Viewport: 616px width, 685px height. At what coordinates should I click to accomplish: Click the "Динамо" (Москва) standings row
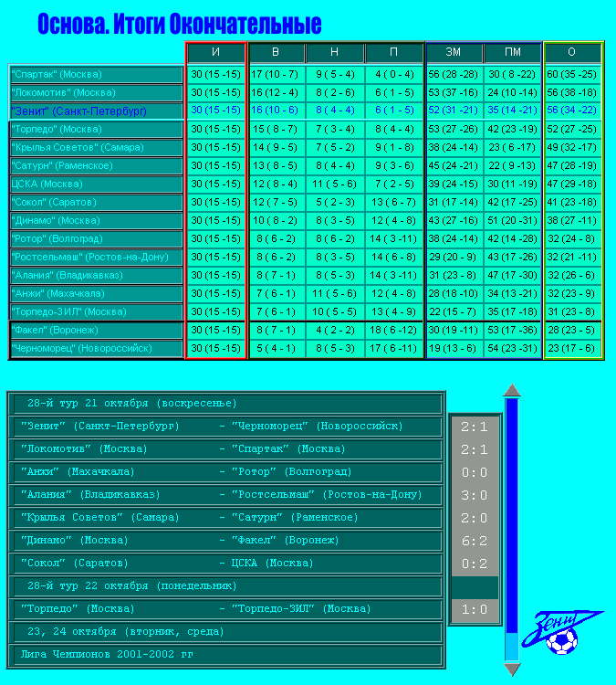(x=96, y=221)
